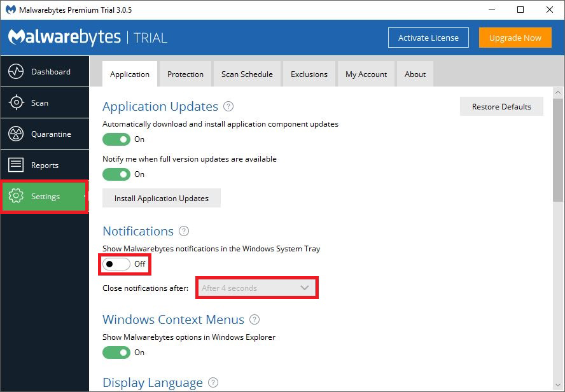The width and height of the screenshot is (565, 392).
Task: Open the Reports list icon
Action: tap(16, 165)
